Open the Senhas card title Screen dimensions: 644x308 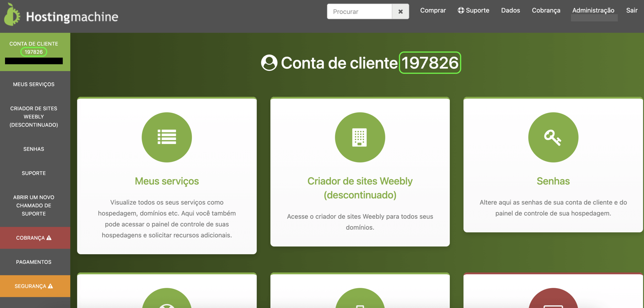coord(553,181)
